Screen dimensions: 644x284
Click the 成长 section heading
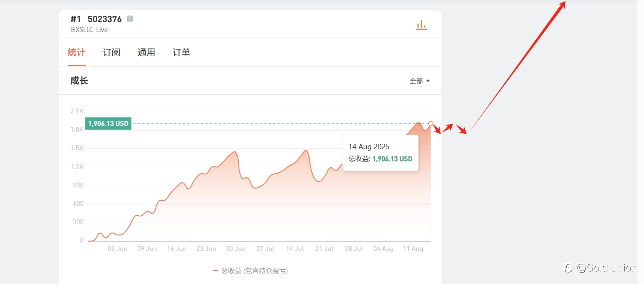point(79,81)
